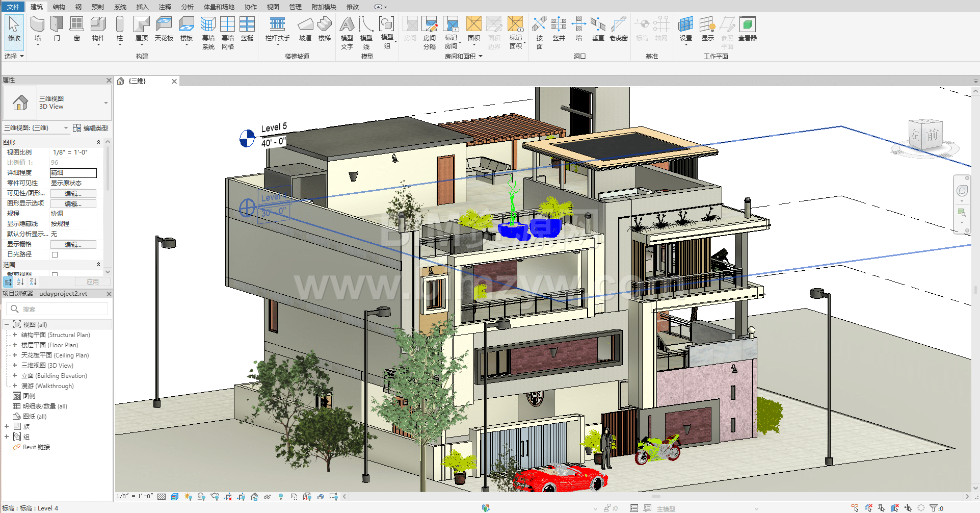Click Edit button for Graphic Display Options (图形显示选项)

[x=73, y=203]
